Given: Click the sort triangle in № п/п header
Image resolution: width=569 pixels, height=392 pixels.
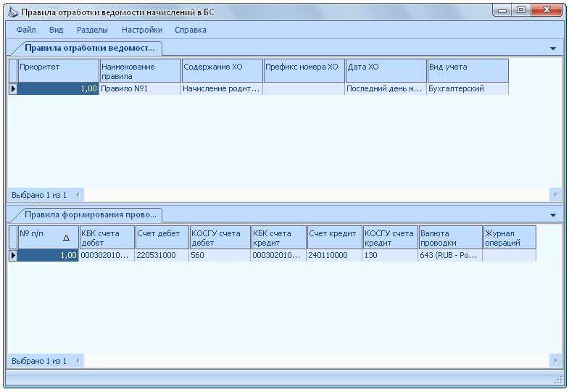Looking at the screenshot, I should coord(66,238).
